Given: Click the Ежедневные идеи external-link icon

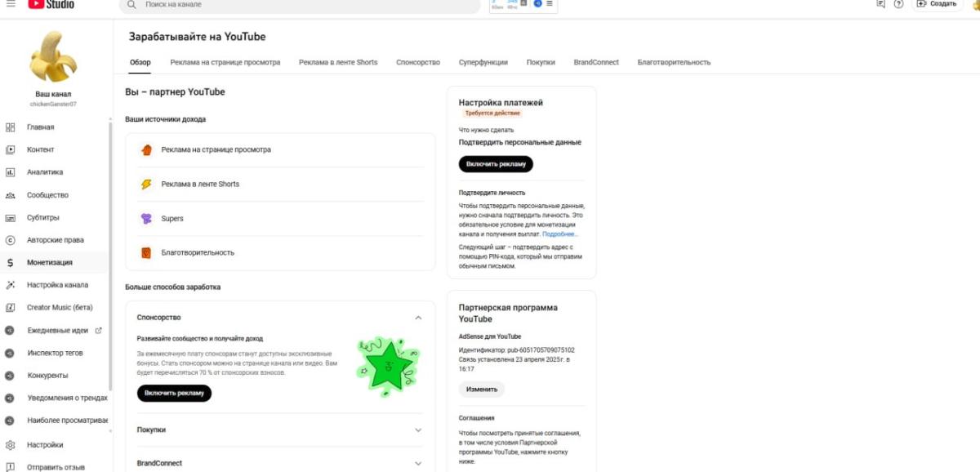Looking at the screenshot, I should pos(99,331).
